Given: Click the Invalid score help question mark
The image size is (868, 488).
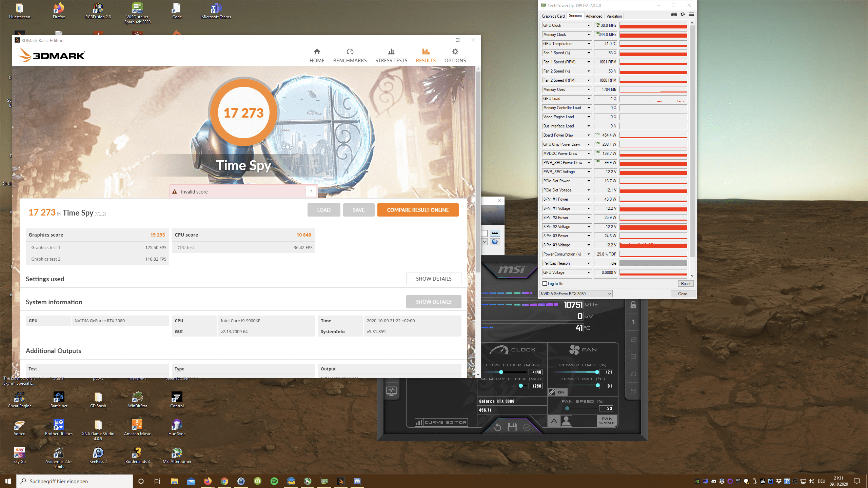Looking at the screenshot, I should (x=311, y=191).
